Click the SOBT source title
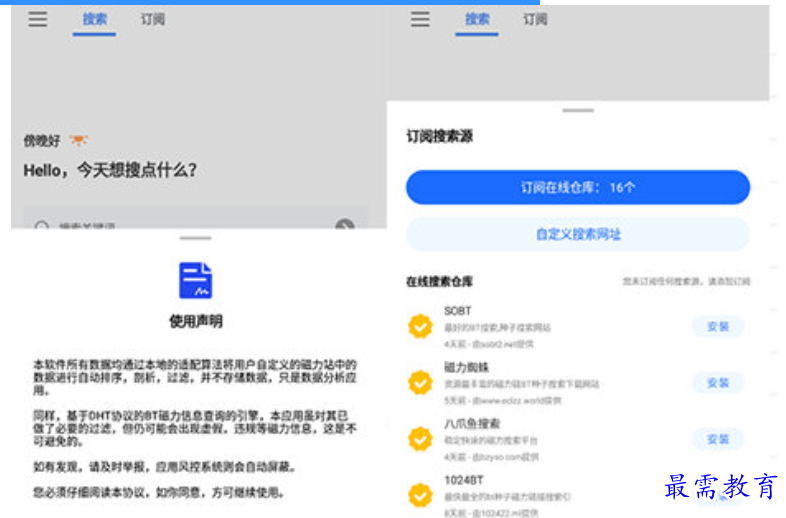Screen dimensions: 786x518 (458, 311)
